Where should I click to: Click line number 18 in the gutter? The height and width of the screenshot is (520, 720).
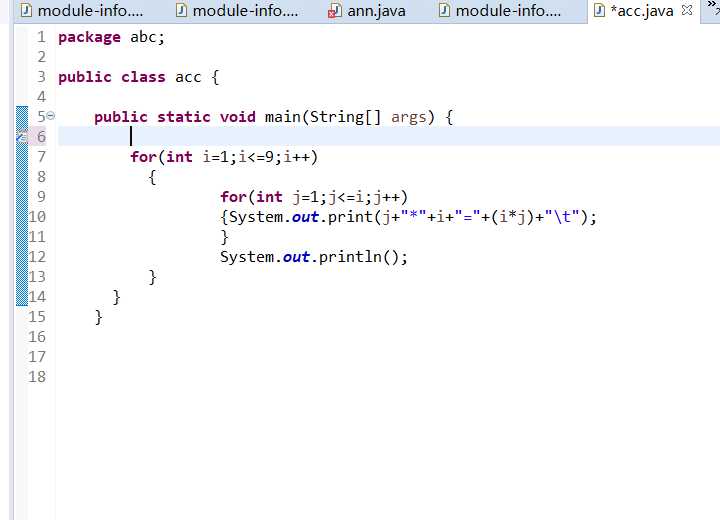click(x=37, y=377)
